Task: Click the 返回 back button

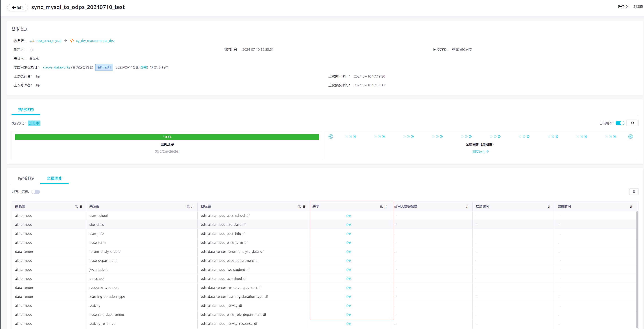Action: [x=17, y=8]
